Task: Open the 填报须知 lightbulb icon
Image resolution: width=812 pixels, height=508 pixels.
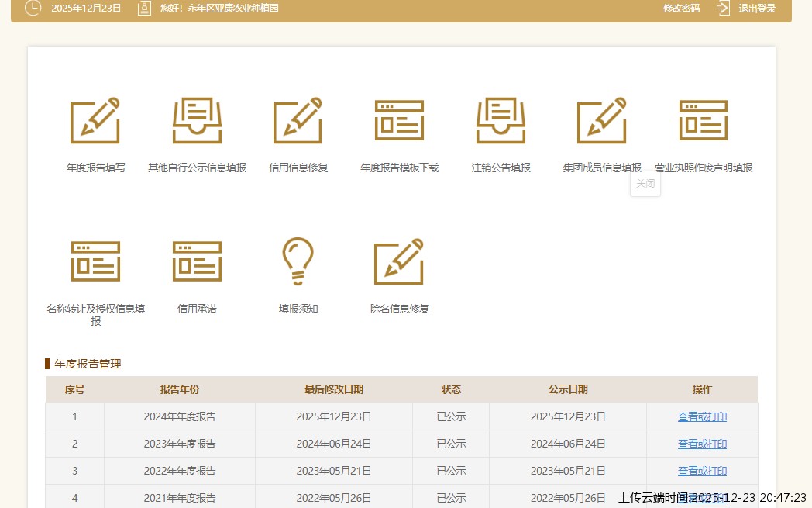Action: (298, 261)
